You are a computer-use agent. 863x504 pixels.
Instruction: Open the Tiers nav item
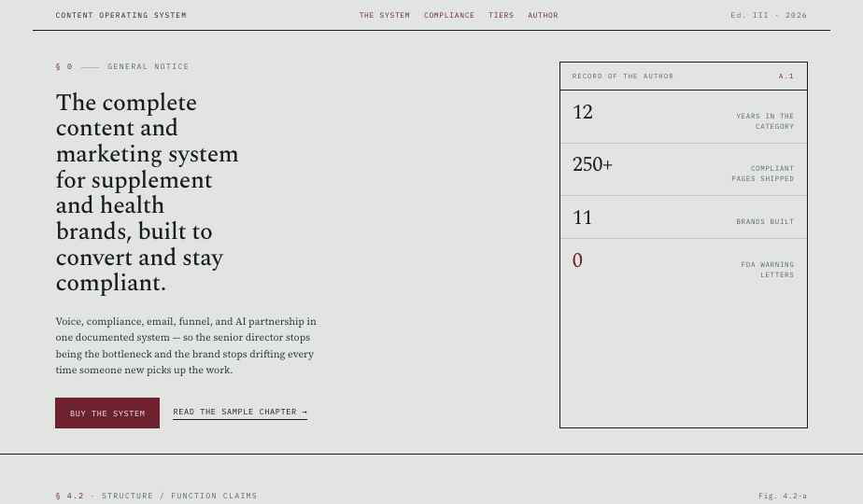pyautogui.click(x=501, y=16)
